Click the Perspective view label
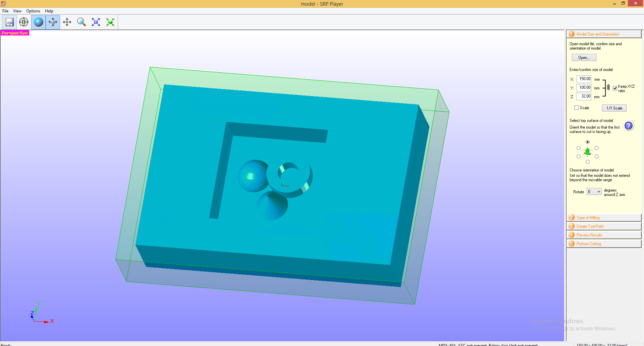The width and height of the screenshot is (644, 346). pos(15,33)
